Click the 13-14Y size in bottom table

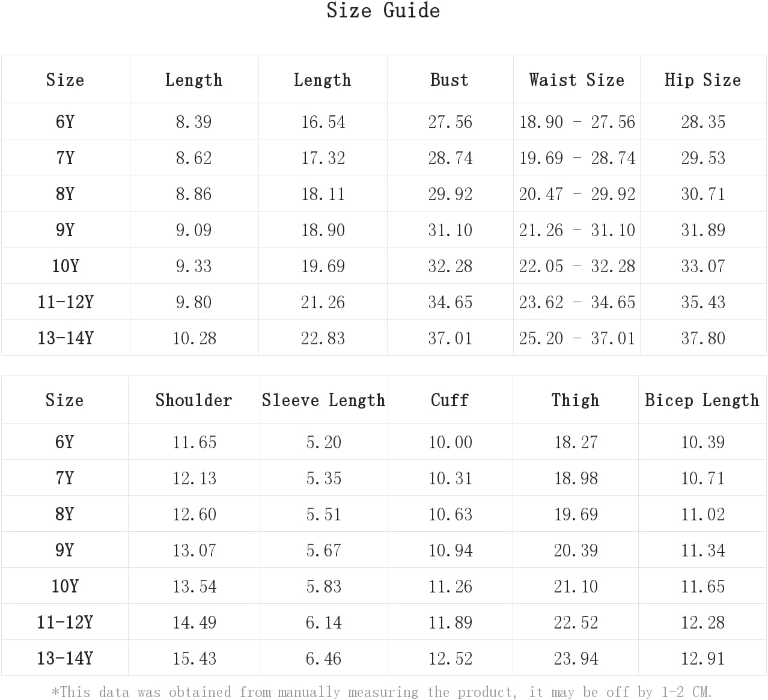66,658
